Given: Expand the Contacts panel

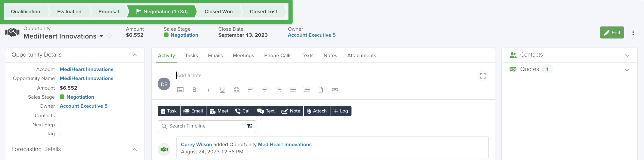Looking at the screenshot, I should (627, 55).
